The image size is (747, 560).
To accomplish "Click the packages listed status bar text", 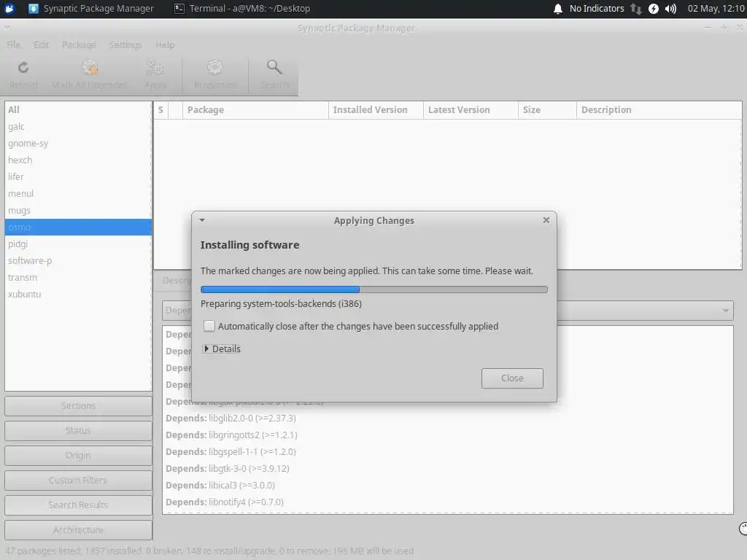I will click(209, 551).
